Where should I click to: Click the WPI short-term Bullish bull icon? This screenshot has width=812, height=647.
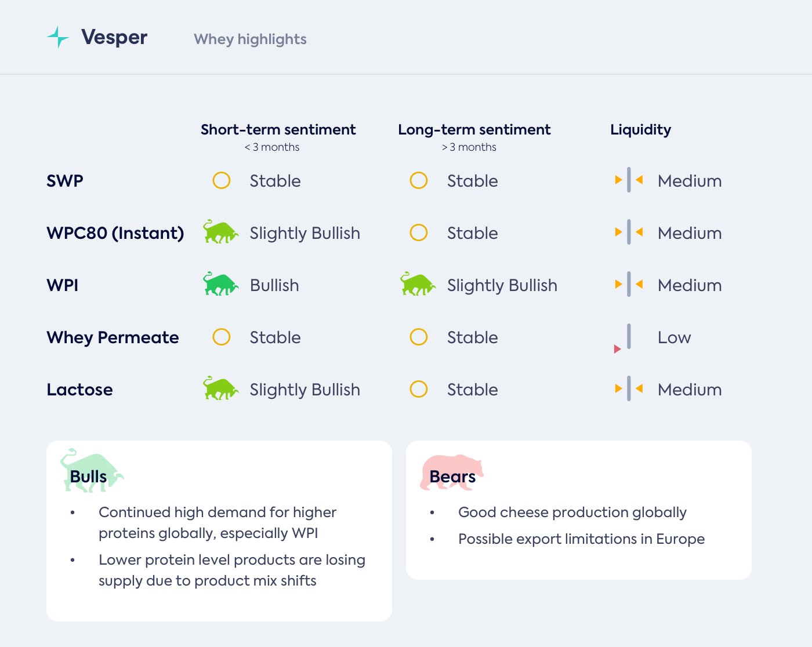coord(220,284)
